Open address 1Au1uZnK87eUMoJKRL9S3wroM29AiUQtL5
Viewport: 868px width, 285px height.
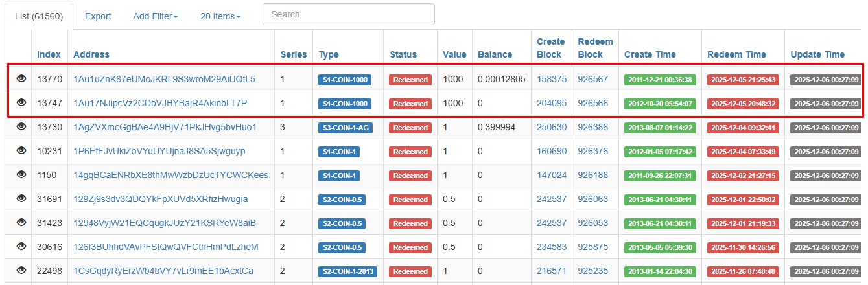(164, 79)
